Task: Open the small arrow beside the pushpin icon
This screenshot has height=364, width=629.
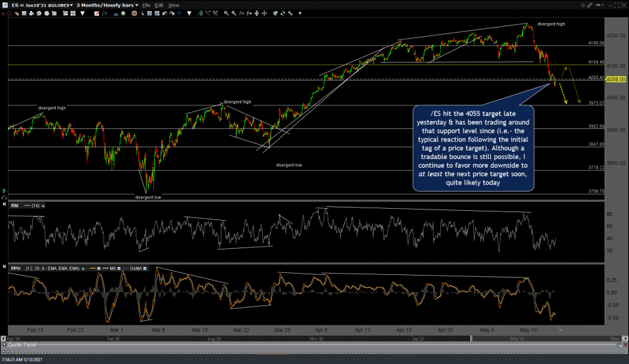Action: (603, 5)
